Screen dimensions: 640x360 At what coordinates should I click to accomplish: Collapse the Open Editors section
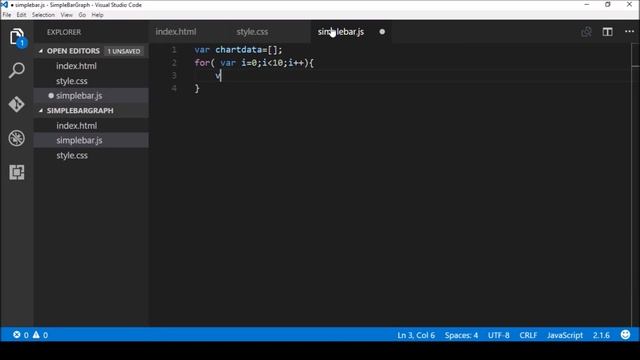(x=40, y=51)
